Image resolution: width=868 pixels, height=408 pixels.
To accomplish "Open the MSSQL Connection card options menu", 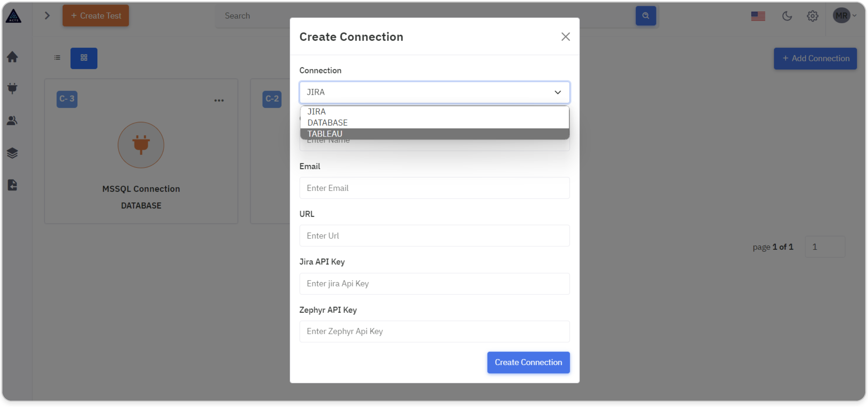I will tap(219, 101).
